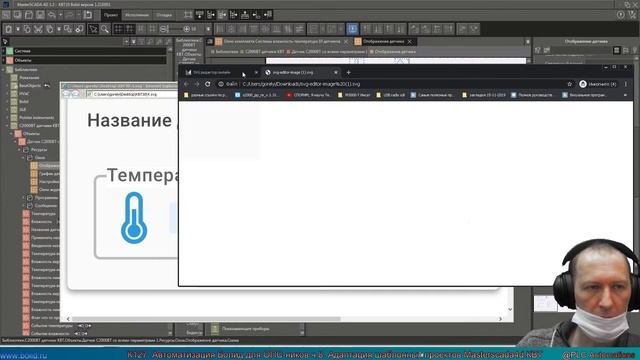Open the Окно комплекта Система влажность document tab

click(x=282, y=41)
